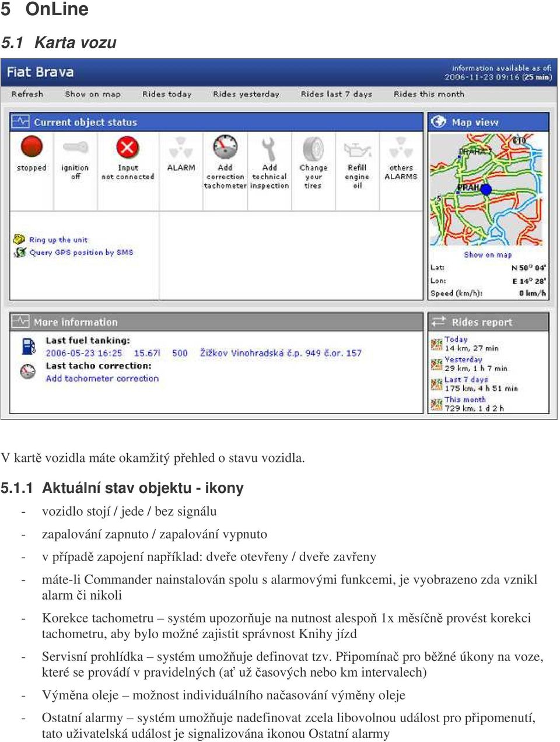
Task: Click the Map view globe icon
Action: tap(438, 122)
